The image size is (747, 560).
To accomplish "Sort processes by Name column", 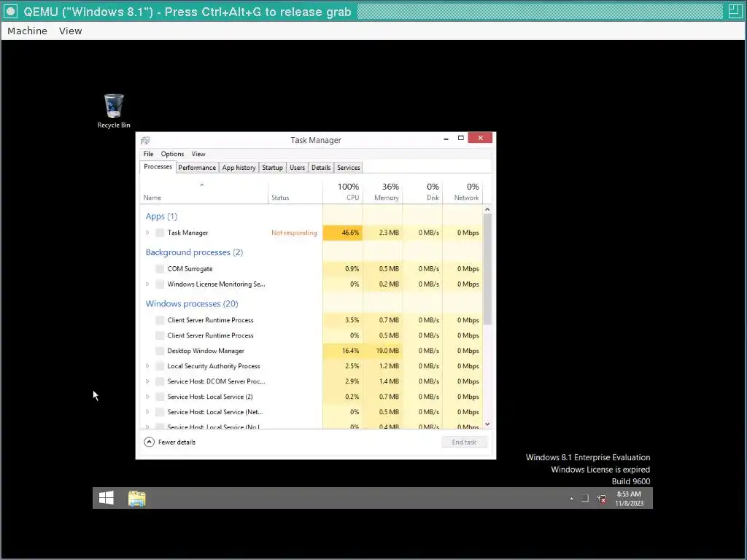I will 204,192.
